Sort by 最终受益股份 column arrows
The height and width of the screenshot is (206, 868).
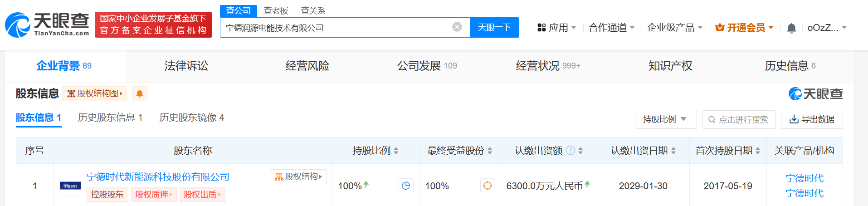click(x=490, y=151)
